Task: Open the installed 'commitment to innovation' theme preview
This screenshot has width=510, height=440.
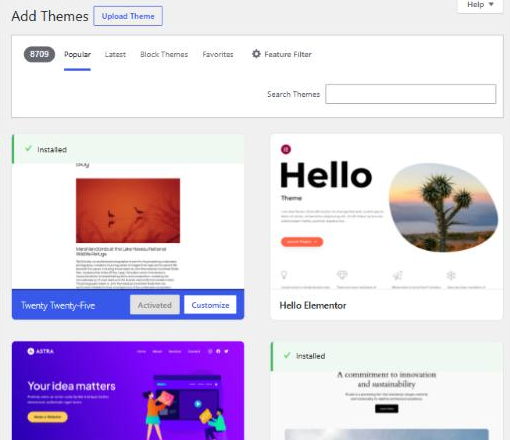Action: [387, 405]
